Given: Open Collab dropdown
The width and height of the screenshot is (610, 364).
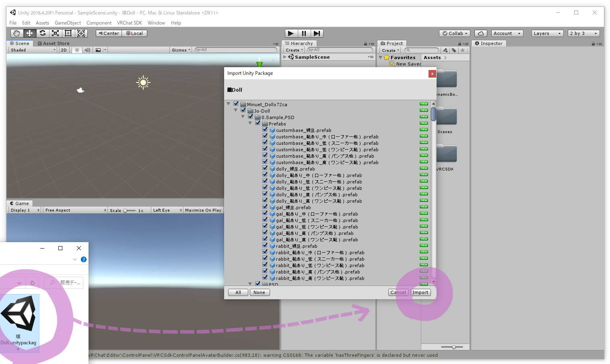Looking at the screenshot, I should pyautogui.click(x=455, y=33).
